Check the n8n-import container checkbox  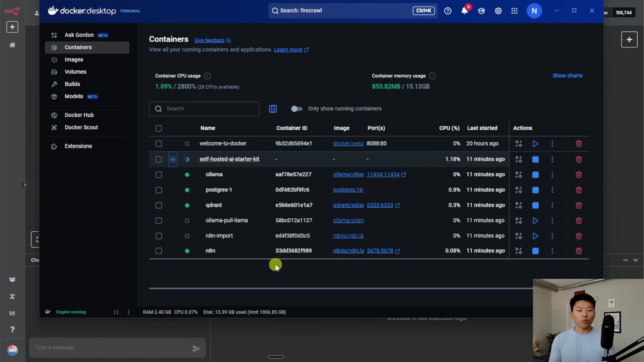(x=159, y=236)
